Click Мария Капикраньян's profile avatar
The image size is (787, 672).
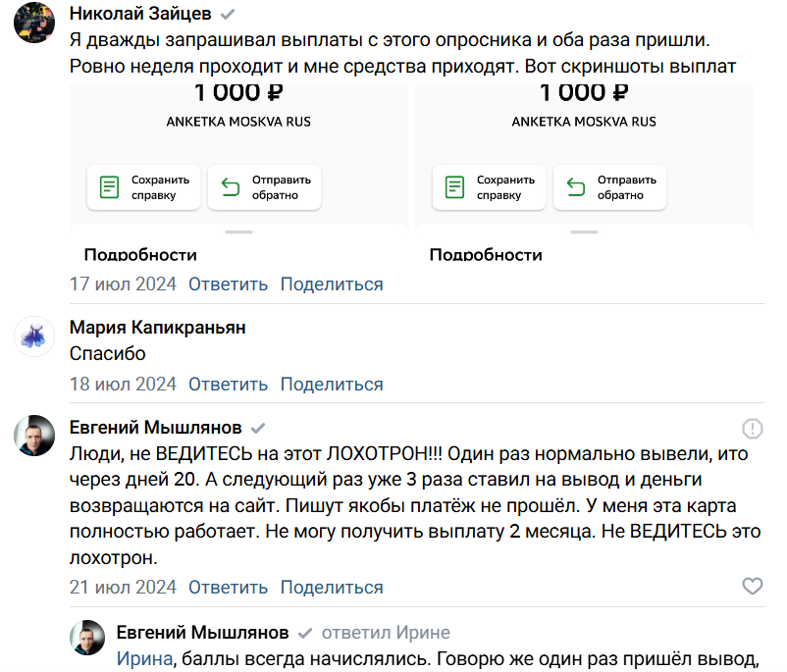click(34, 336)
